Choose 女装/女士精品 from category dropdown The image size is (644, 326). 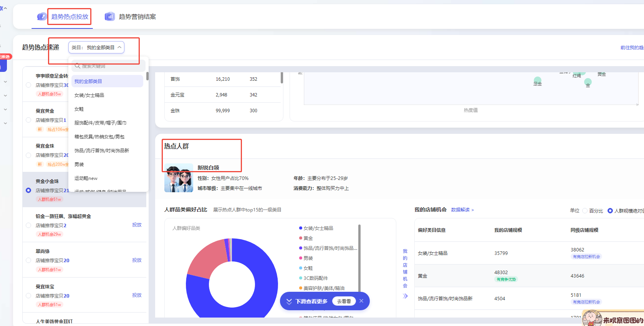coord(89,95)
